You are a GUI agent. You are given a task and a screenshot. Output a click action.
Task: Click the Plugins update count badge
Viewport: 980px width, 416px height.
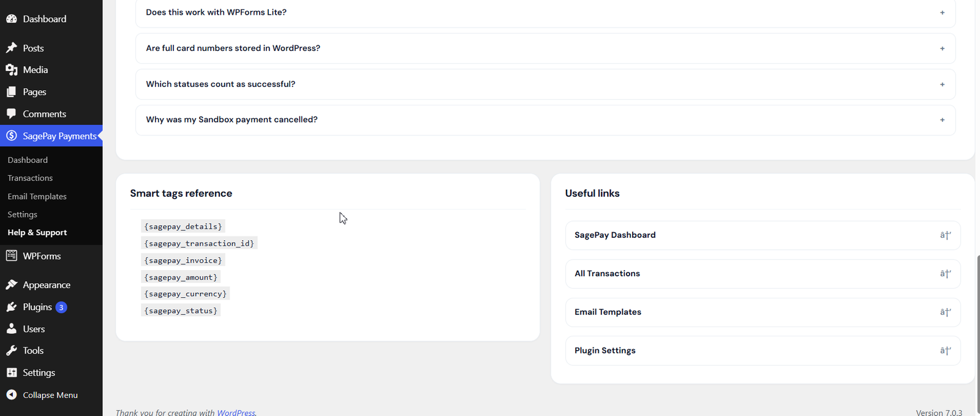pos(61,307)
